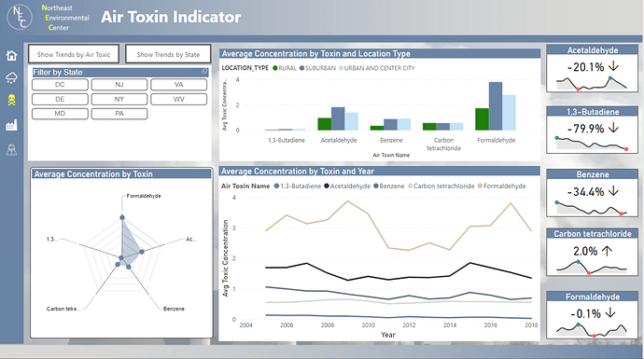Click the 2018 tick label on Year axis
Screen dimensions: 644x359
pos(531,324)
